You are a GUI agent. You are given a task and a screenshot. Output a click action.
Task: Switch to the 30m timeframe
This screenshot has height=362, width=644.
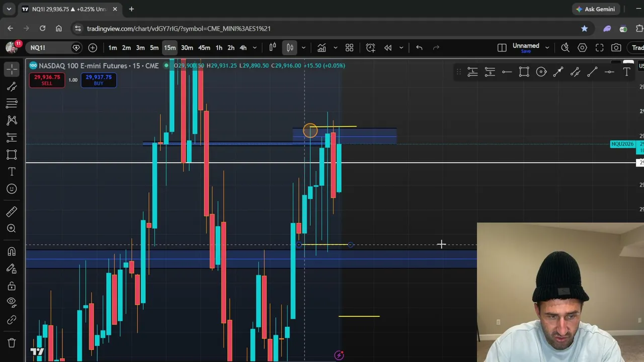[187, 48]
